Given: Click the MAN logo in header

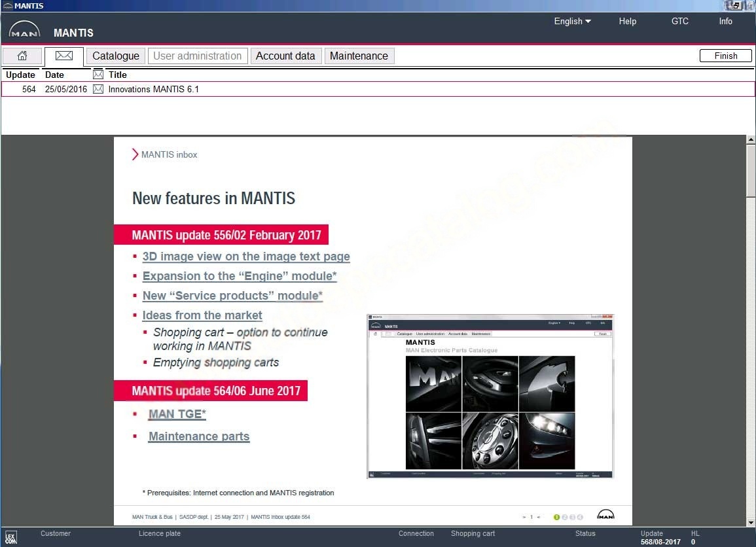Looking at the screenshot, I should pyautogui.click(x=24, y=31).
